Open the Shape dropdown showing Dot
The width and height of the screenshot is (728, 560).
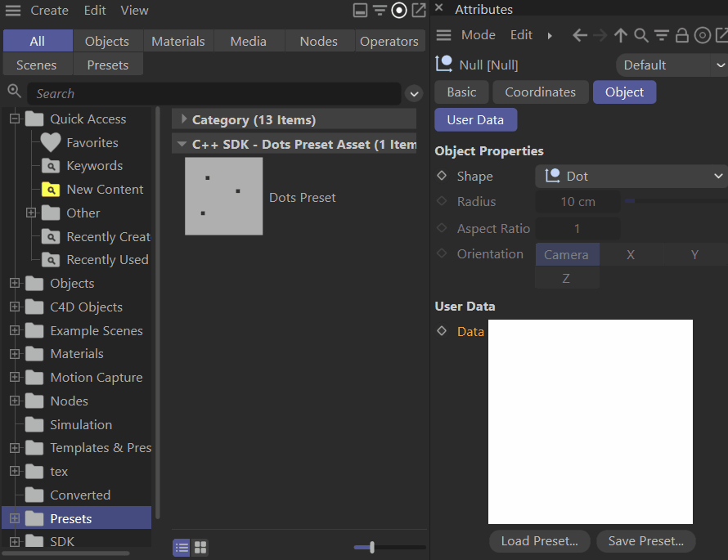pos(631,176)
